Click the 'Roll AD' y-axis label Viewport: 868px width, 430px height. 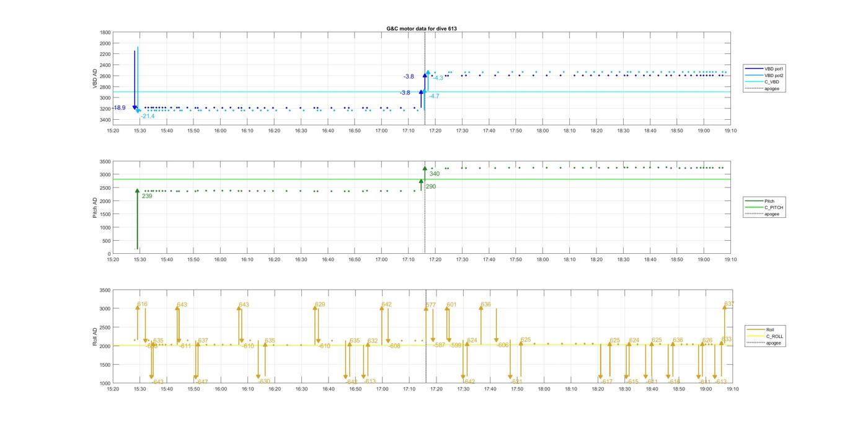click(95, 336)
